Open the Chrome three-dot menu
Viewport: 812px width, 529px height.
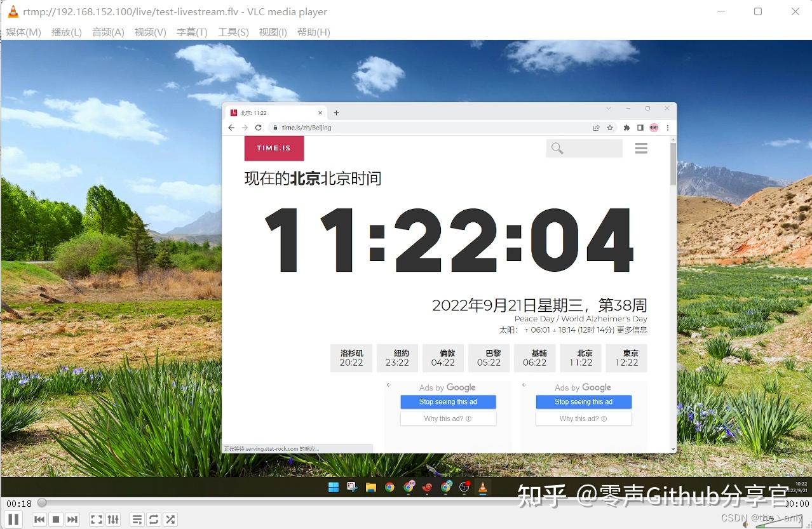point(667,128)
